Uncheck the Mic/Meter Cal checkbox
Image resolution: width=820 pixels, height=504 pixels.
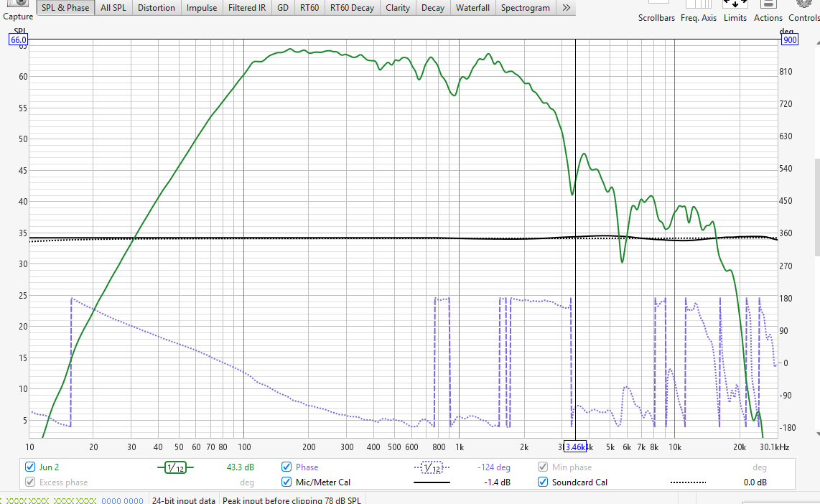click(286, 482)
